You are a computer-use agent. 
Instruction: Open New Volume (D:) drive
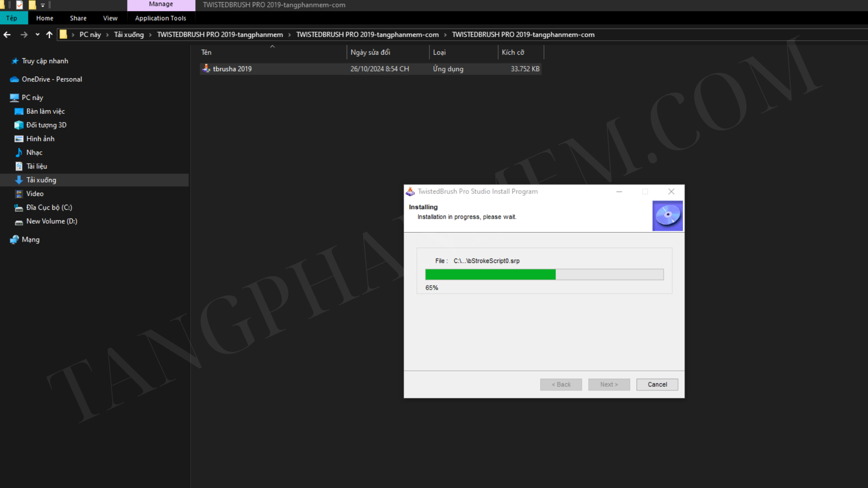tap(52, 221)
